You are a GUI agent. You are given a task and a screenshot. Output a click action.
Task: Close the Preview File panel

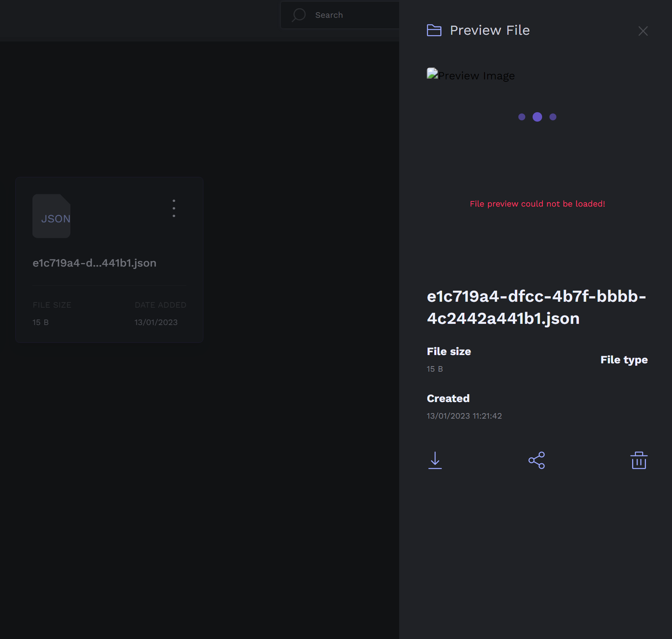click(x=643, y=31)
